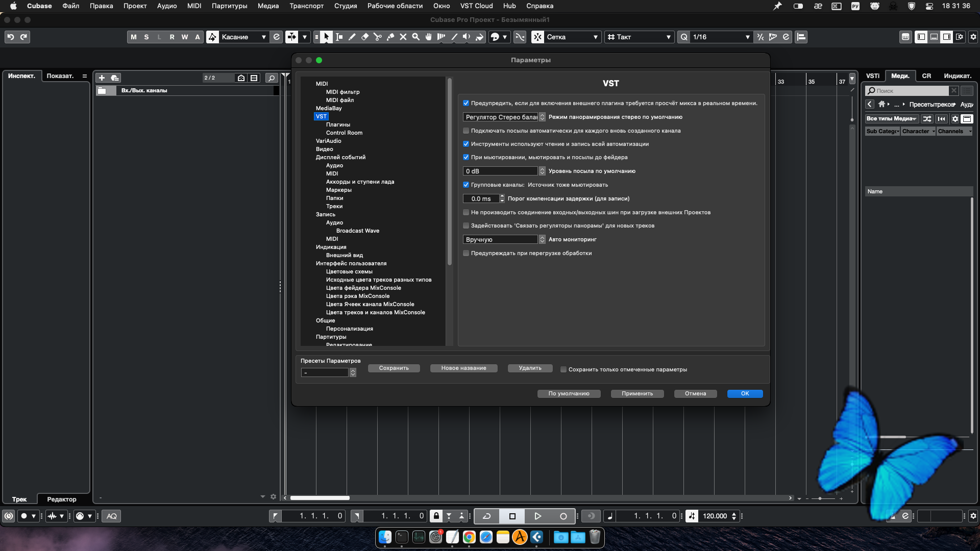Open the 1/16 quantize preset dropdown
980x551 pixels.
point(720,37)
